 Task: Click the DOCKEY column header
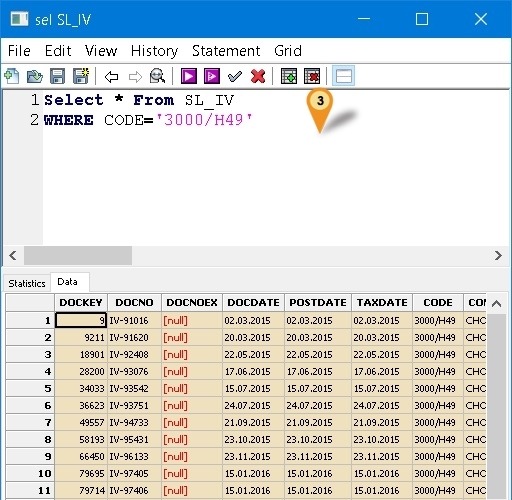[81, 303]
